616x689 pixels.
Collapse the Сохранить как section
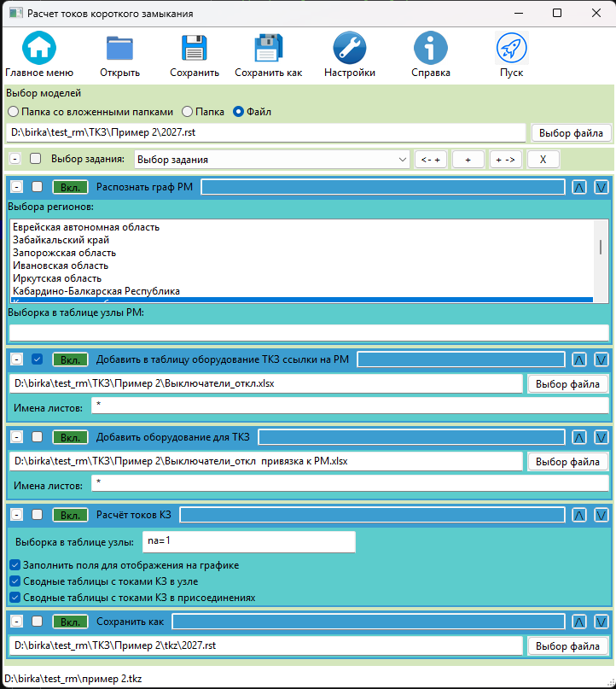[16, 622]
